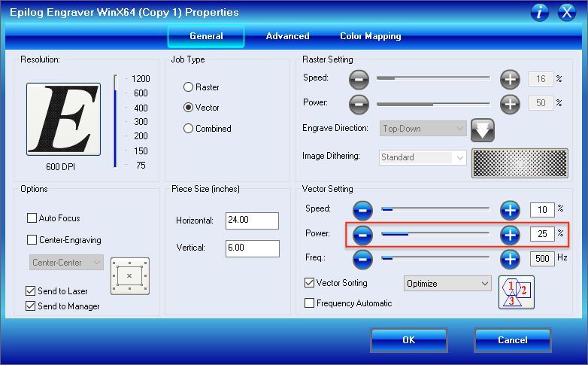Select the Vector job type
The image size is (588, 365).
click(201, 108)
